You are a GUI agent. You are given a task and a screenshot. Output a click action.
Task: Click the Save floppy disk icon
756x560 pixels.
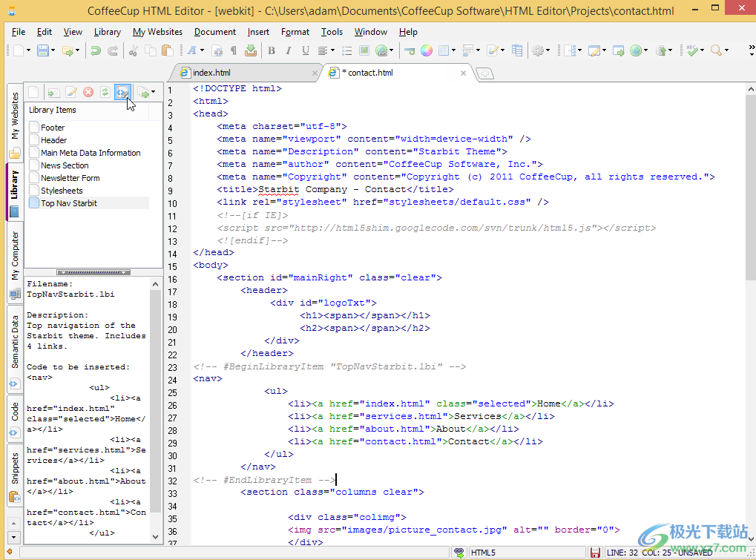43,50
